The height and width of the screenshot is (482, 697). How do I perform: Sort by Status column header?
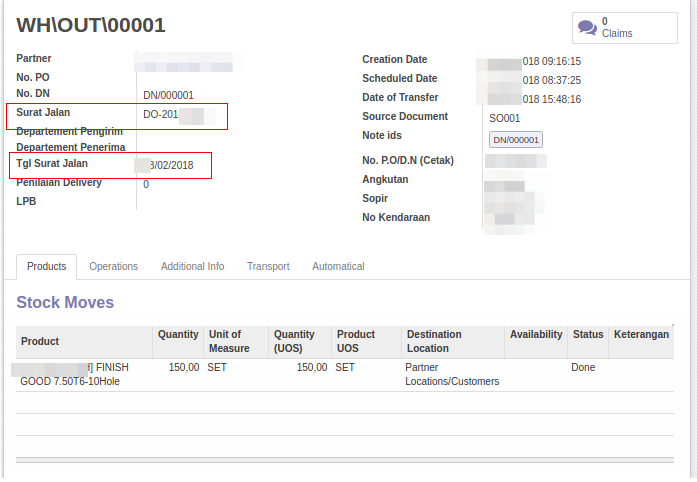[x=587, y=335]
